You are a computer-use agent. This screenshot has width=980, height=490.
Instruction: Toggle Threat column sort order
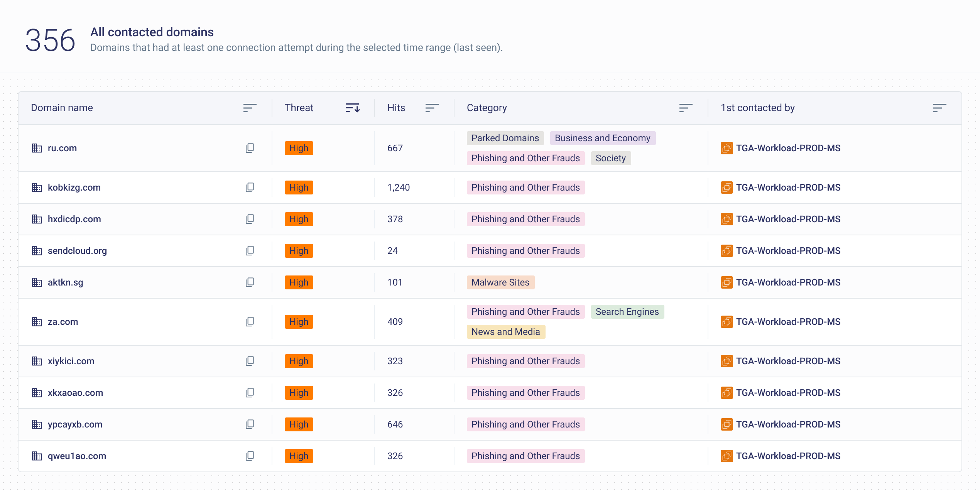coord(352,108)
